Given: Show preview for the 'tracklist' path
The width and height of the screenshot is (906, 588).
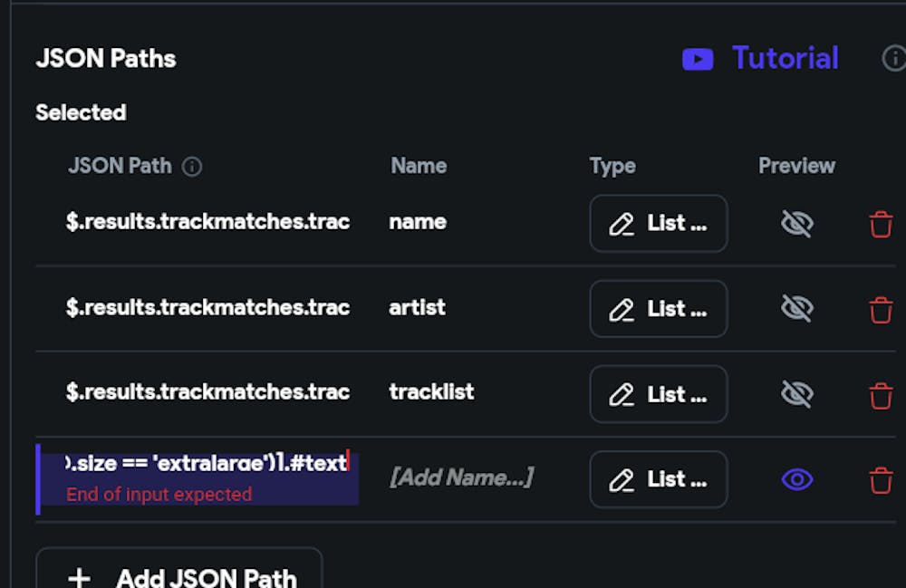Looking at the screenshot, I should pyautogui.click(x=796, y=395).
